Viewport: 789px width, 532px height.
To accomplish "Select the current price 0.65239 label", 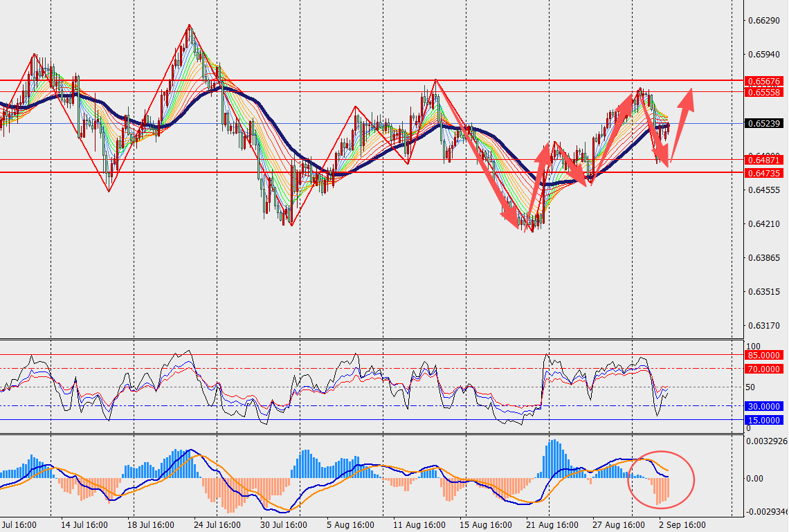I will (763, 123).
